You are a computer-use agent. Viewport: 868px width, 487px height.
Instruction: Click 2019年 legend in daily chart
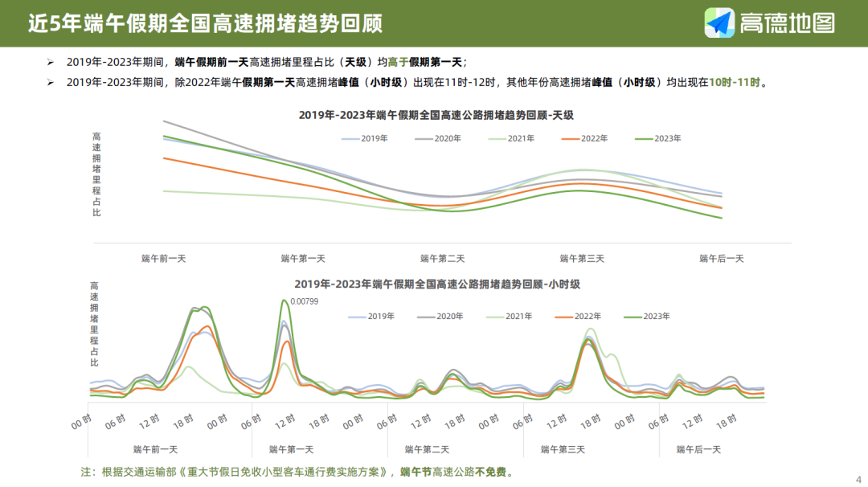tap(364, 138)
